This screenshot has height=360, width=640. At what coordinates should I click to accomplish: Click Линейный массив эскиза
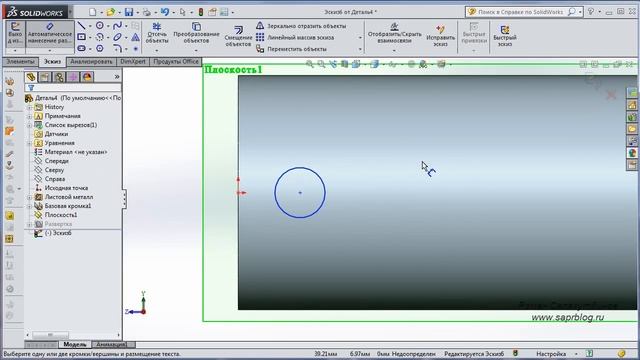point(295,37)
